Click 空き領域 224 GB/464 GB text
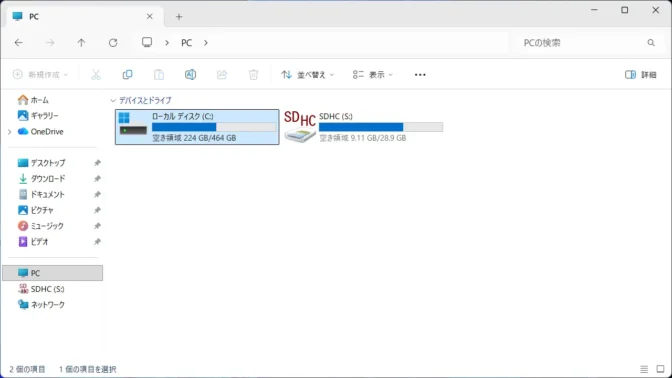This screenshot has height=378, width=672. pos(194,138)
